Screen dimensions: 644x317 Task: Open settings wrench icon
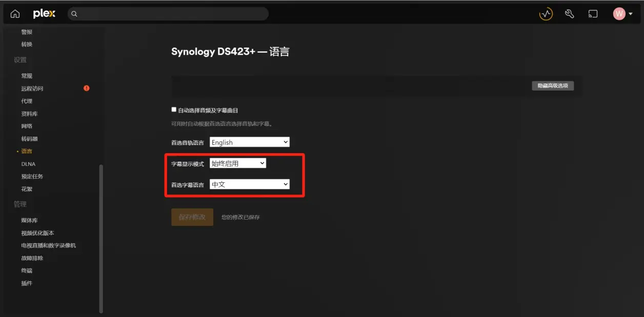[569, 14]
